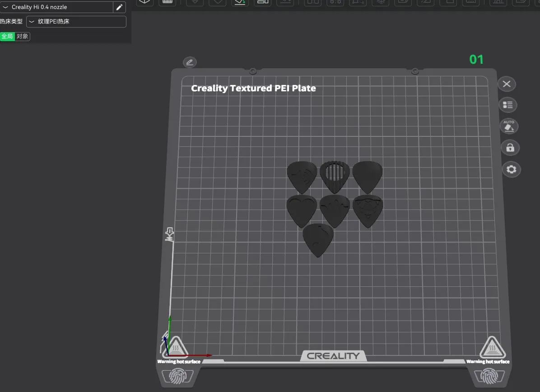Open the plate object list icon
Screen dimensions: 540x392
(x=508, y=105)
